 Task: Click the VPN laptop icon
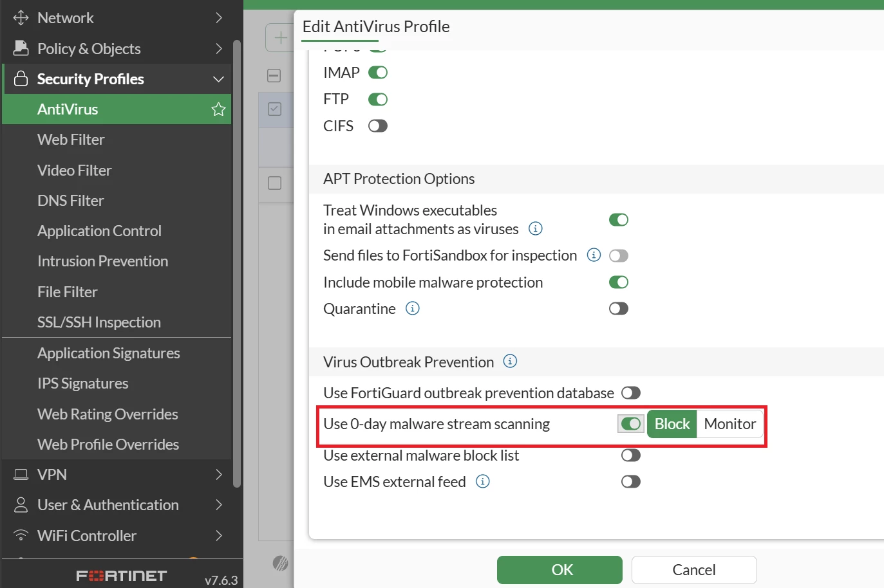tap(21, 475)
